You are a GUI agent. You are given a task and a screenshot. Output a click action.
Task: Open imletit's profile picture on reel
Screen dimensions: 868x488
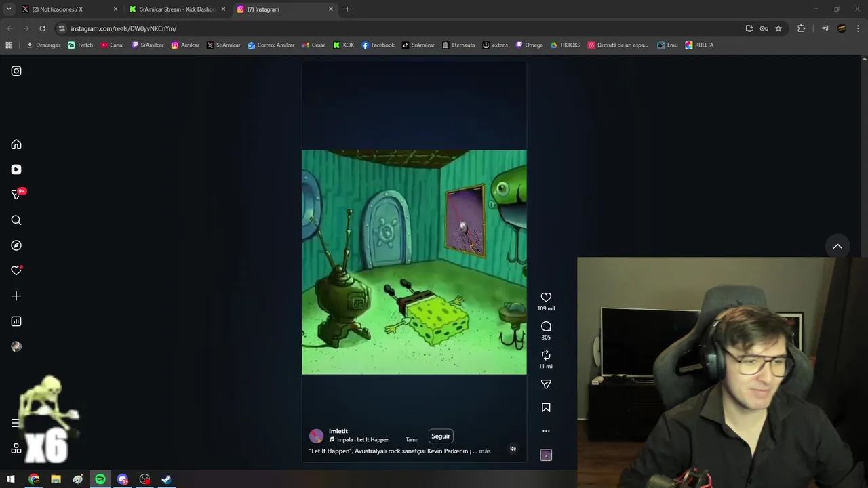coord(316,436)
